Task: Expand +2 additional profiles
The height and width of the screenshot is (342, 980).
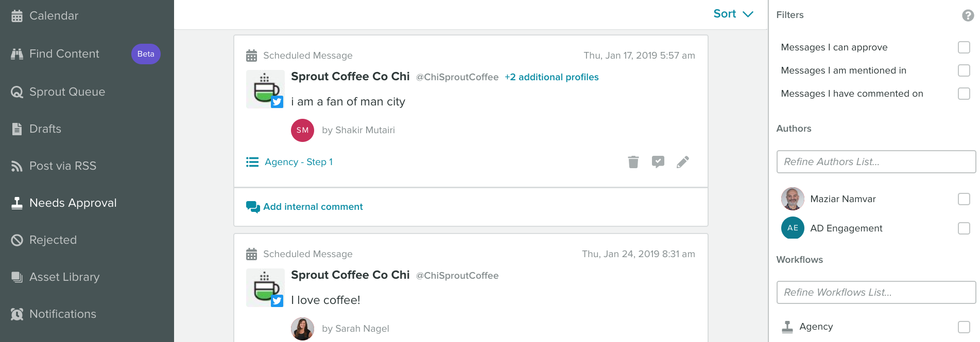Action: click(552, 77)
